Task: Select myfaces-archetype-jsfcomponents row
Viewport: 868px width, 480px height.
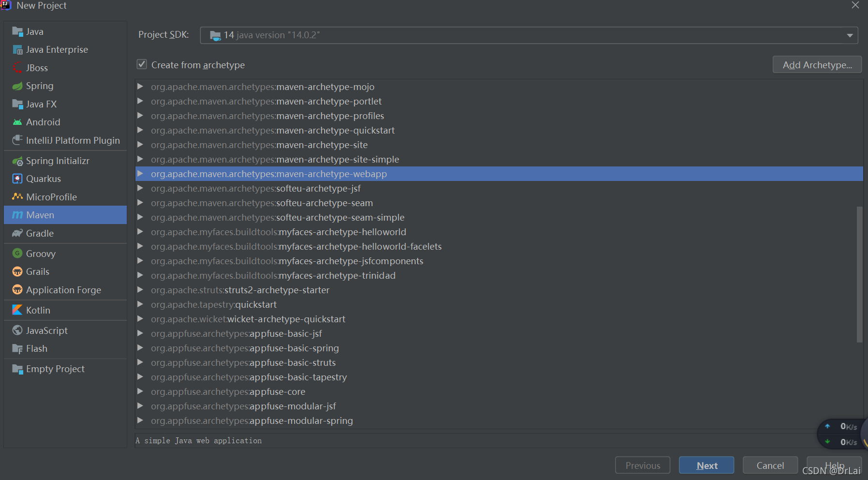Action: coord(499,261)
